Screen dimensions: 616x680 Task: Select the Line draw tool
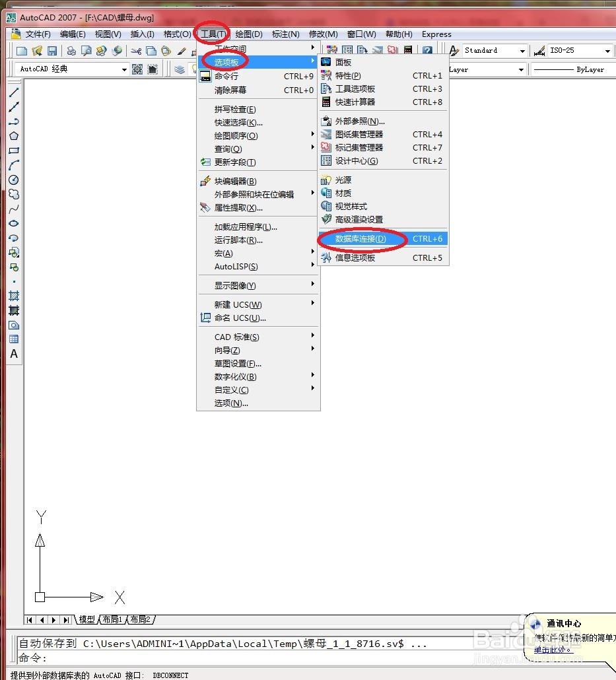pyautogui.click(x=14, y=92)
